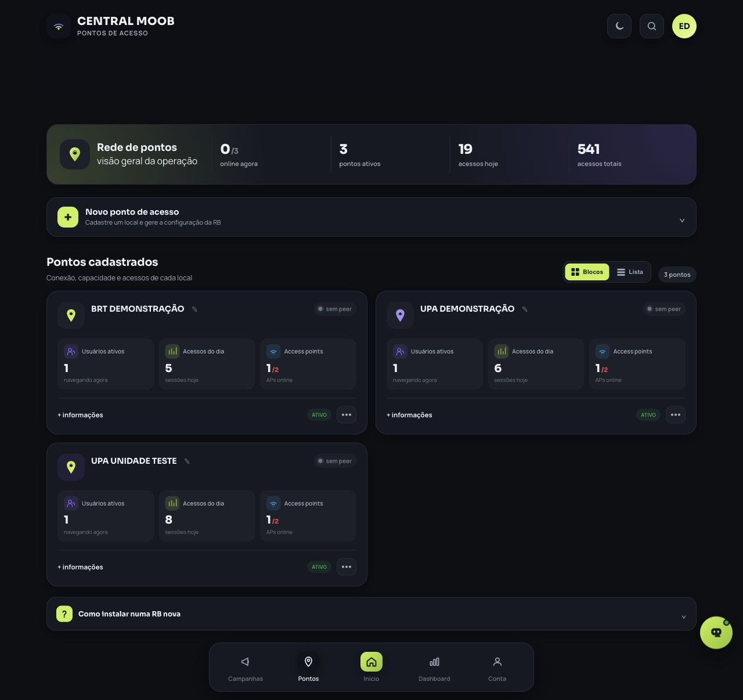Click the Central Moob wifi logo
The width and height of the screenshot is (743, 700).
coord(59,27)
